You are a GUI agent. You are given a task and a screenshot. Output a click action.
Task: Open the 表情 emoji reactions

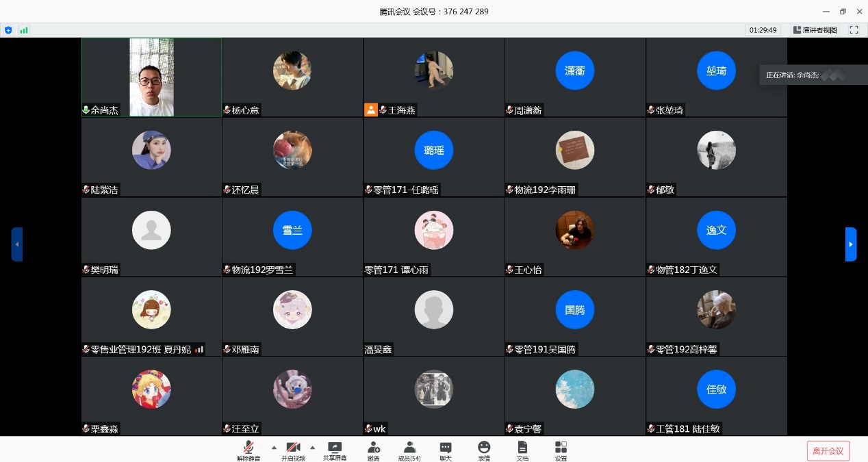point(484,450)
